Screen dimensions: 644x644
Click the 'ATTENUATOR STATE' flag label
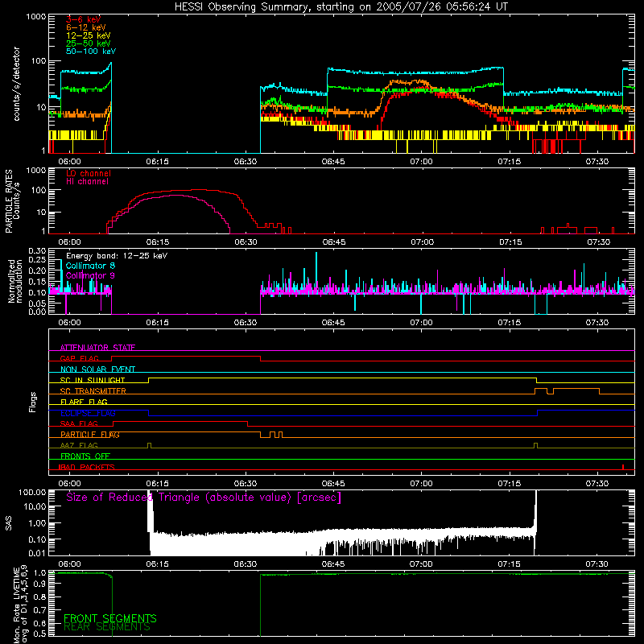click(x=97, y=348)
